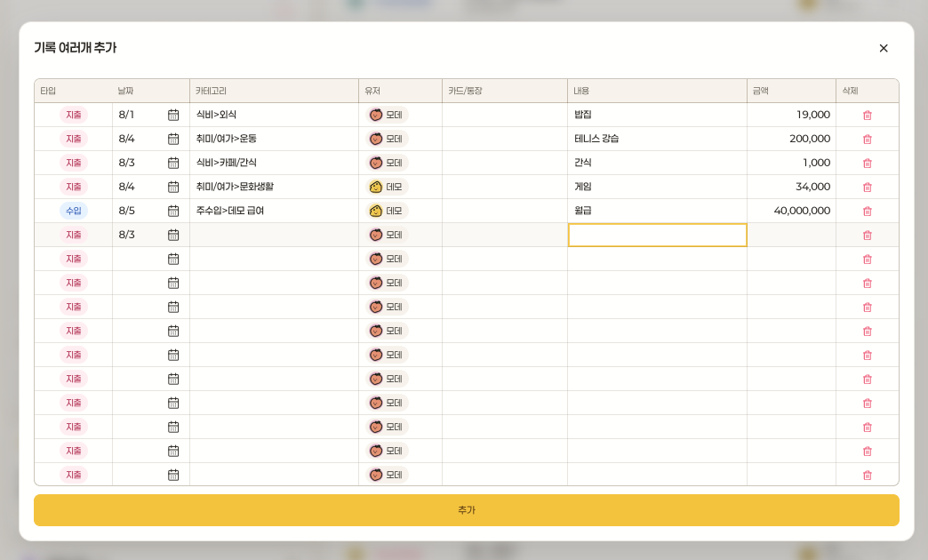Delete the 게임 entry using trash icon
This screenshot has width=928, height=560.
pyautogui.click(x=868, y=187)
